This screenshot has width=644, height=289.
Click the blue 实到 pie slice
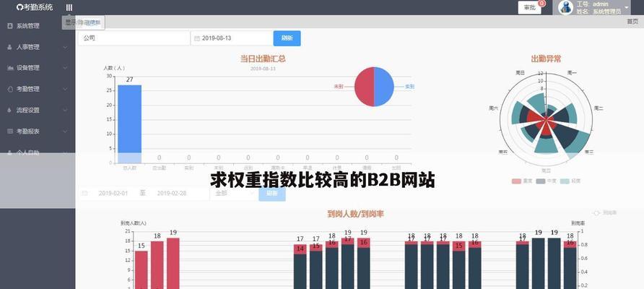click(383, 87)
